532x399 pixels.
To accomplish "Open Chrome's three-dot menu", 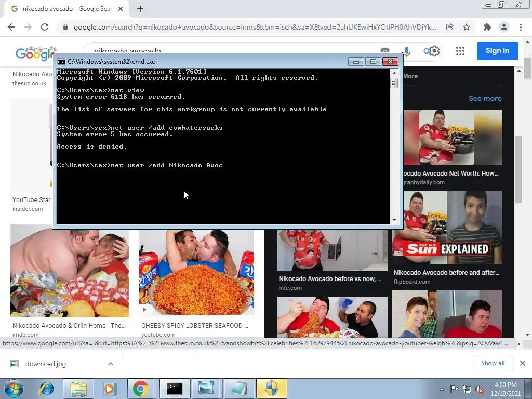I will click(x=521, y=27).
